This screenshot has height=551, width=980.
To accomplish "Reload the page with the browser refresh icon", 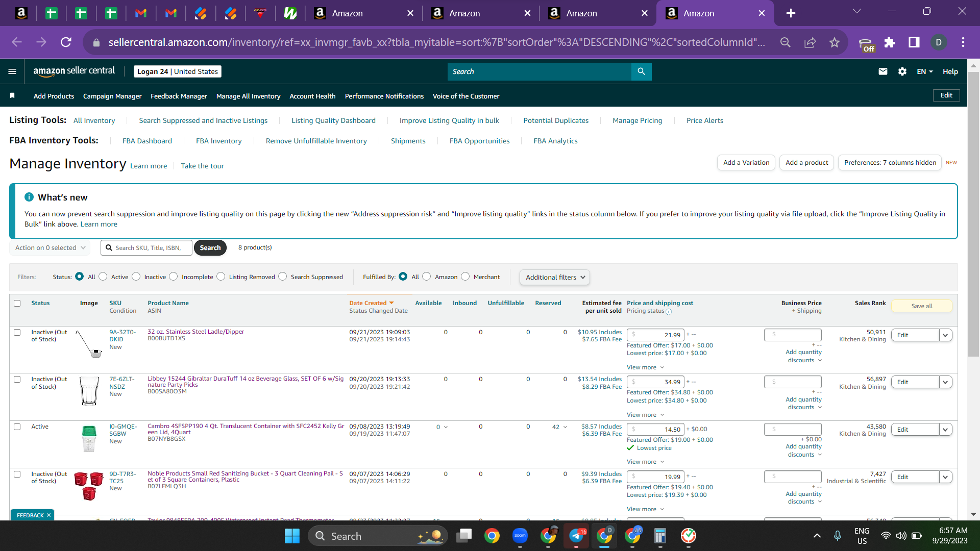I will 66,42.
